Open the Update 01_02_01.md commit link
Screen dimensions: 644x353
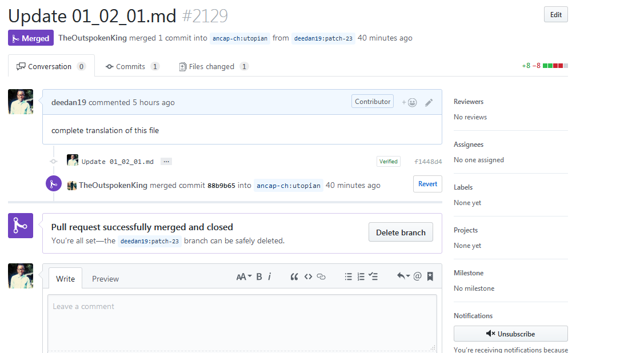tap(118, 162)
